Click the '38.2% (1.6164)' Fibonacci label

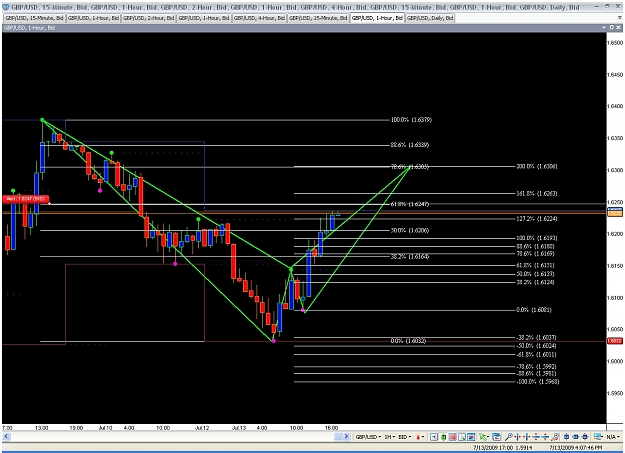click(410, 256)
